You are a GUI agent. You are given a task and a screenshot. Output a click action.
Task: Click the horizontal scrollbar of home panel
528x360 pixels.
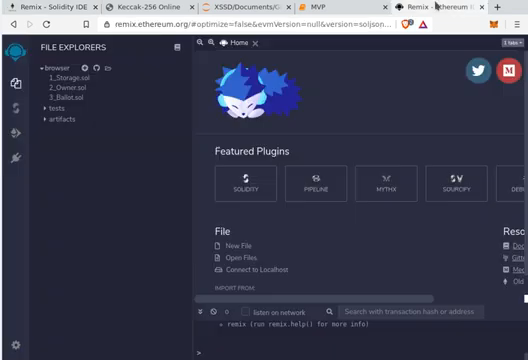click(314, 299)
